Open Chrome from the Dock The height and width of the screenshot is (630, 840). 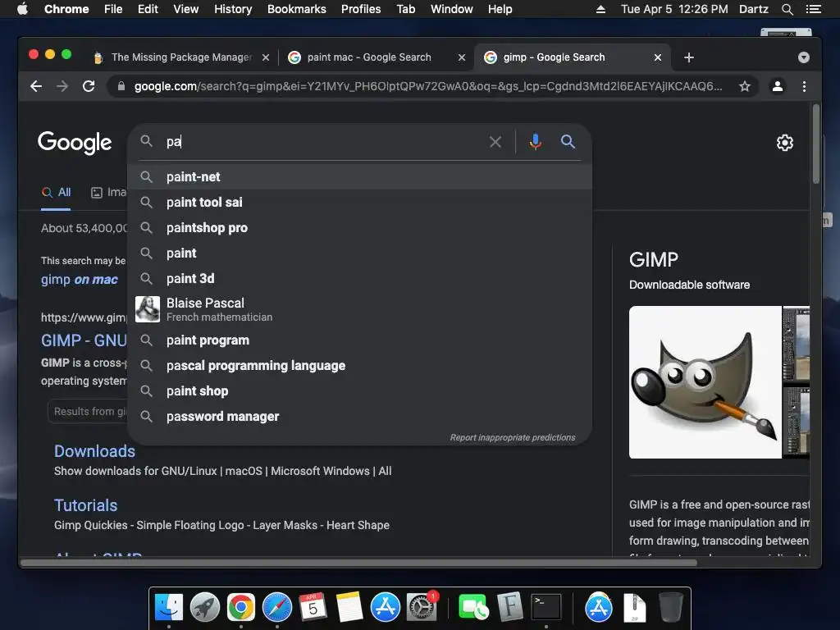240,607
